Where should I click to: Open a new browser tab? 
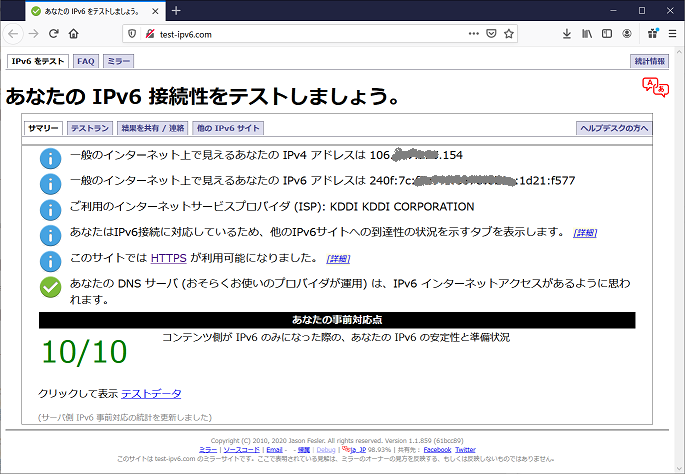(x=176, y=10)
